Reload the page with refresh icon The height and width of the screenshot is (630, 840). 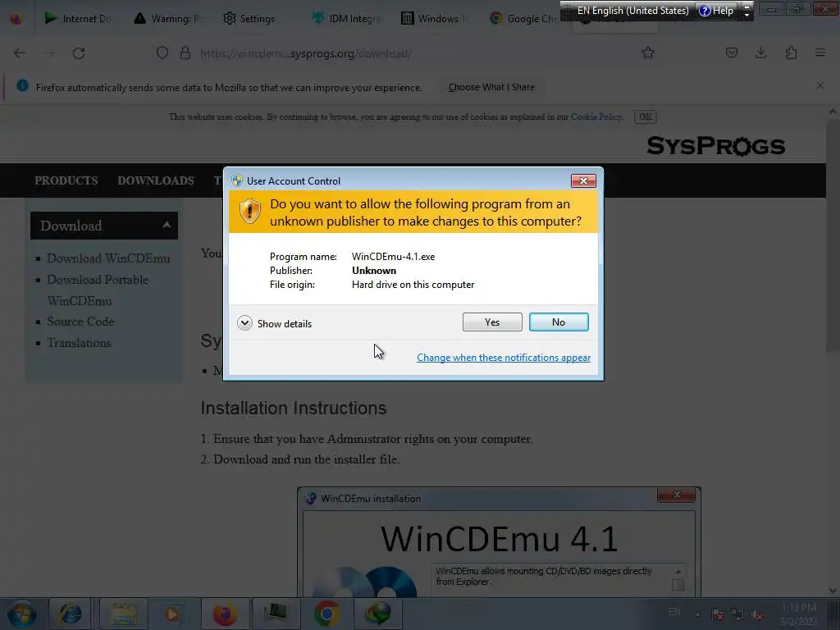79,53
